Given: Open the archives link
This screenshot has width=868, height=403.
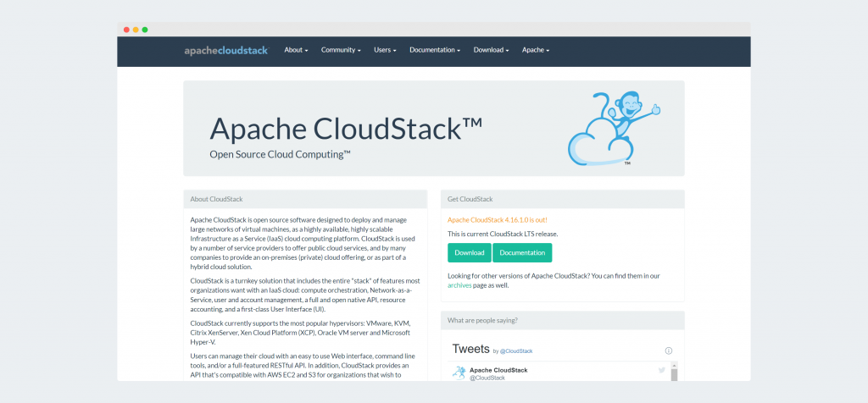Looking at the screenshot, I should (459, 286).
